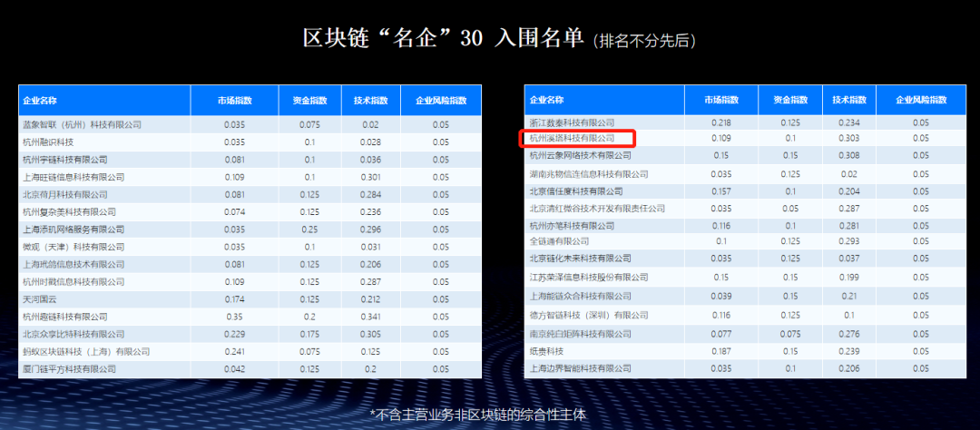Click tech index 0.308 for 杭州云象网络
The width and height of the screenshot is (980, 430).
[848, 155]
